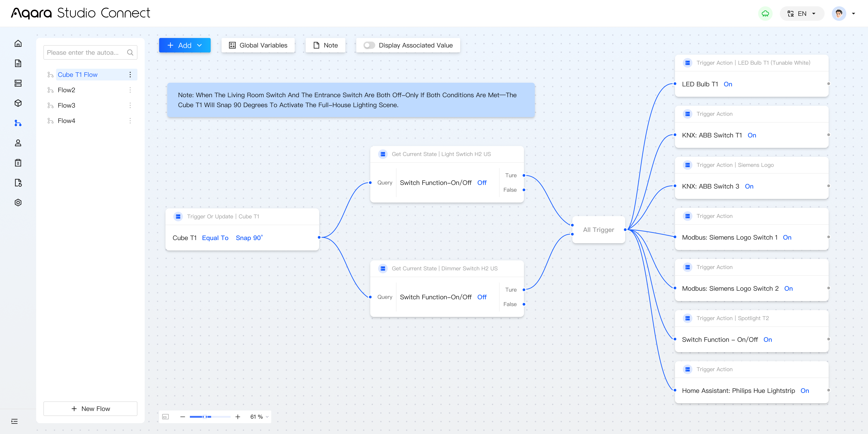Click the automation search input field
Screen dimensions: 868x434
pos(86,53)
